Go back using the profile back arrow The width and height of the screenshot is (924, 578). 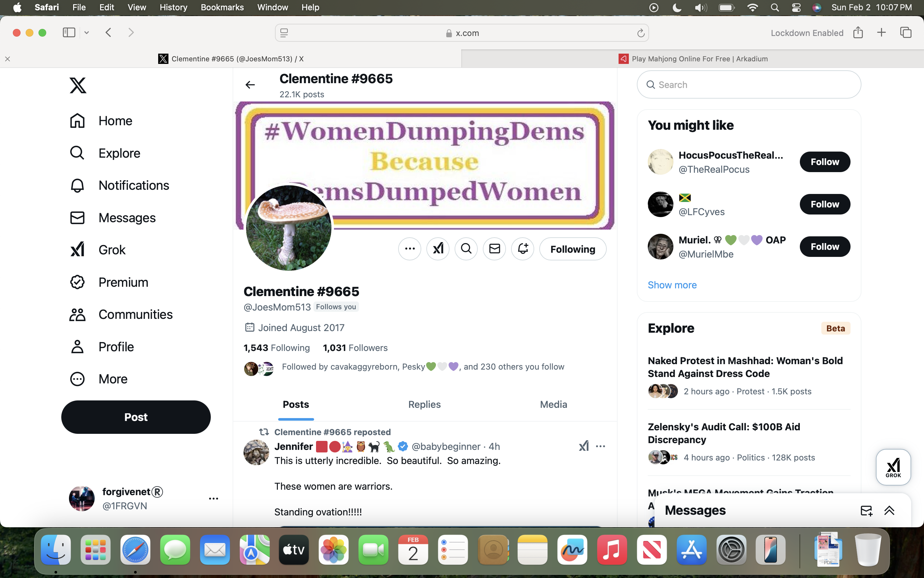250,84
